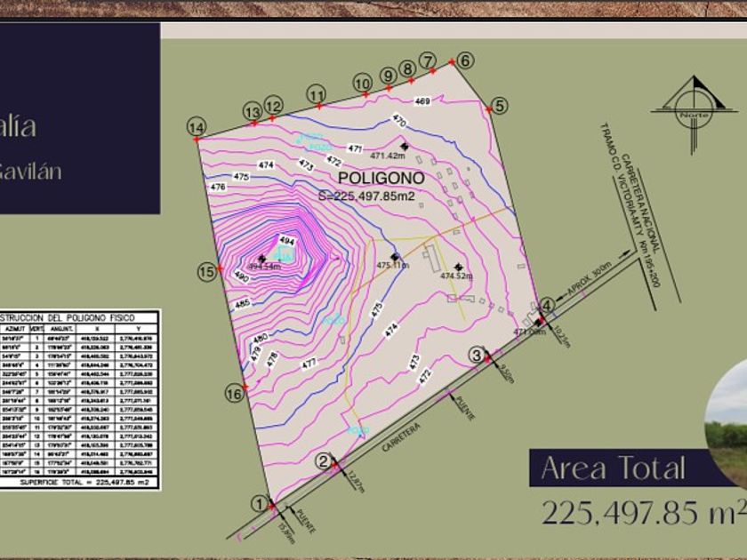Click the POLIGONO title label
This screenshot has height=560, width=747.
coord(384,178)
